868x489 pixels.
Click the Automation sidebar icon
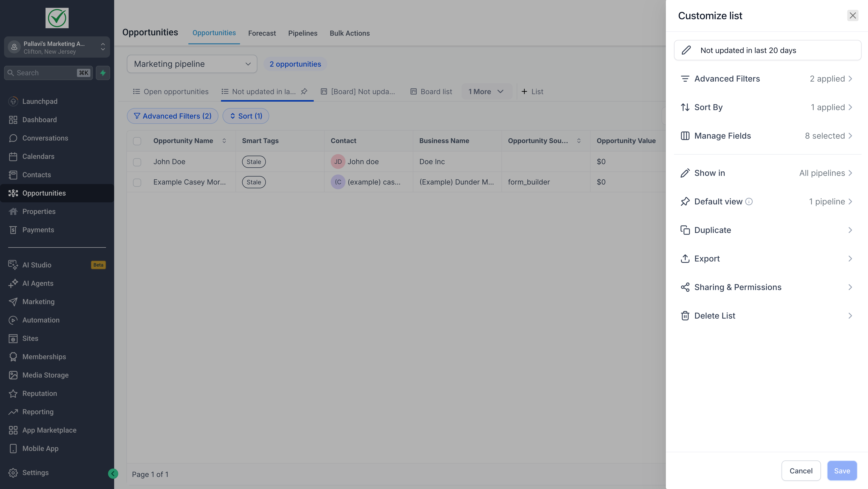pos(13,320)
